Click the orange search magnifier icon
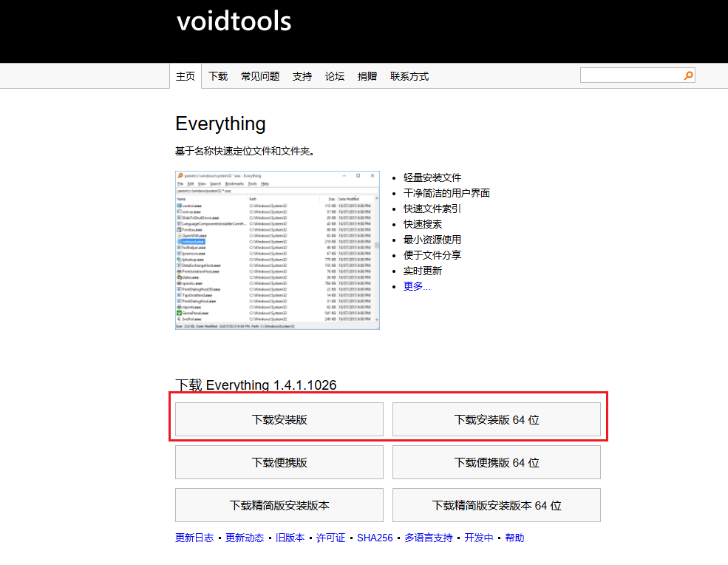Screen dimensions: 728x565 click(687, 75)
